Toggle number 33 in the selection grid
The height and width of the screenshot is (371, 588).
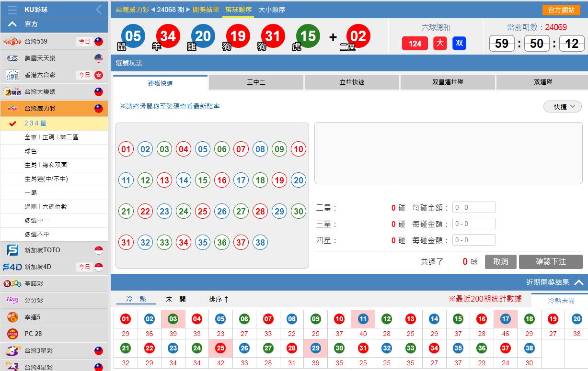coord(164,243)
